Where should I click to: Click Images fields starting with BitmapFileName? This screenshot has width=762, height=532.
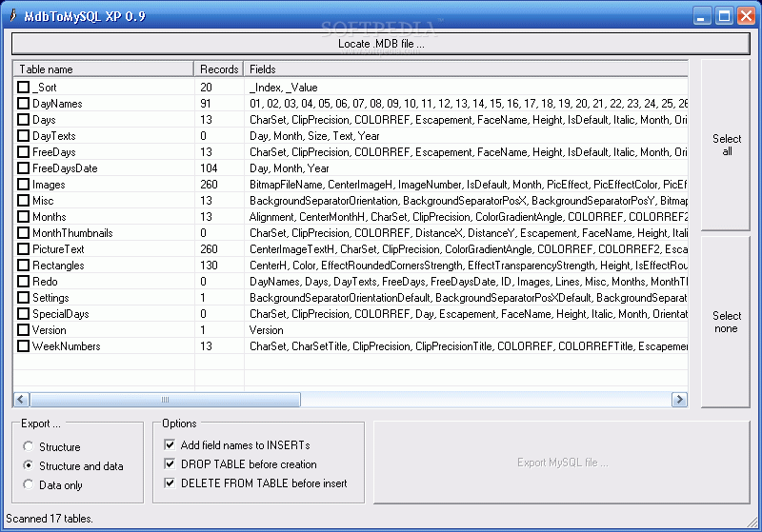[469, 185]
